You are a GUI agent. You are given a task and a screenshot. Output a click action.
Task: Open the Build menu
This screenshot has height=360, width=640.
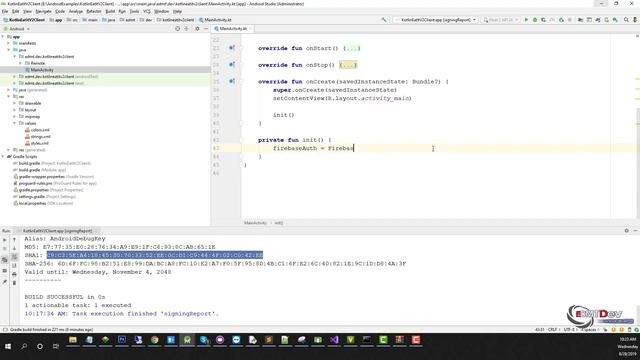pos(110,11)
